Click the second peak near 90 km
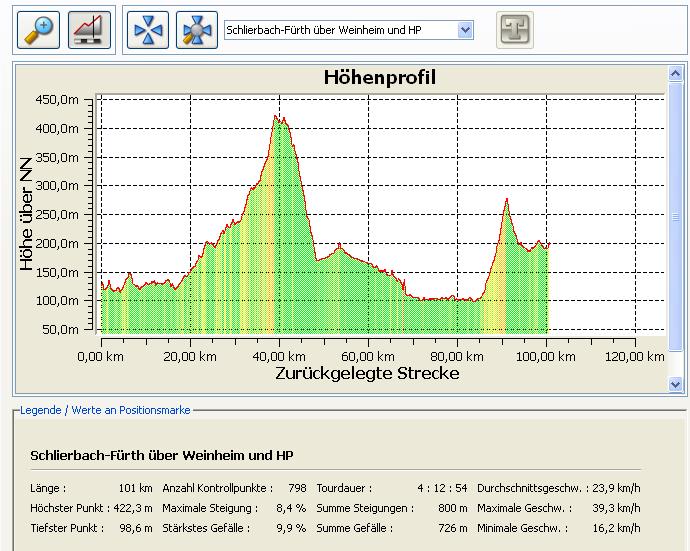The width and height of the screenshot is (690, 551). click(x=507, y=200)
